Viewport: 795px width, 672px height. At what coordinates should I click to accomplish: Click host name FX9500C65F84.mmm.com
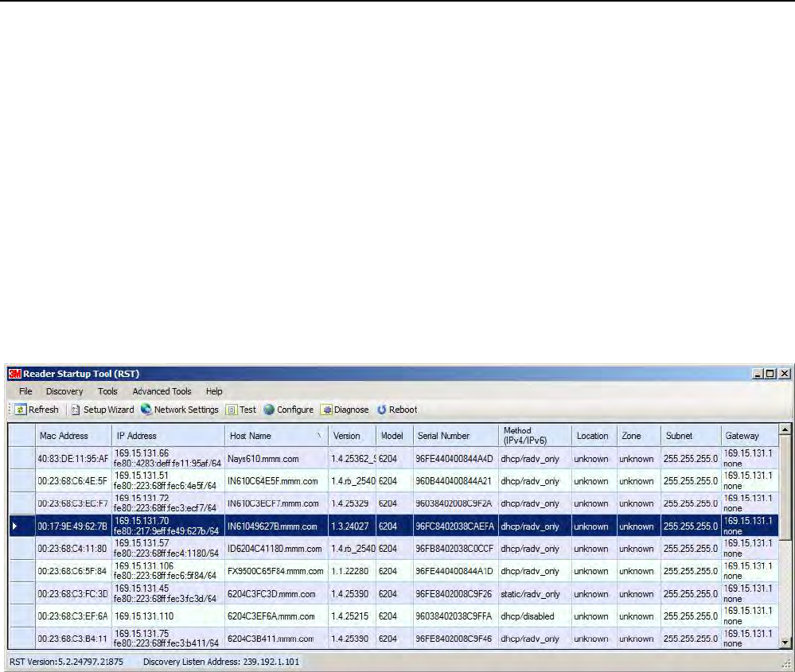(275, 571)
